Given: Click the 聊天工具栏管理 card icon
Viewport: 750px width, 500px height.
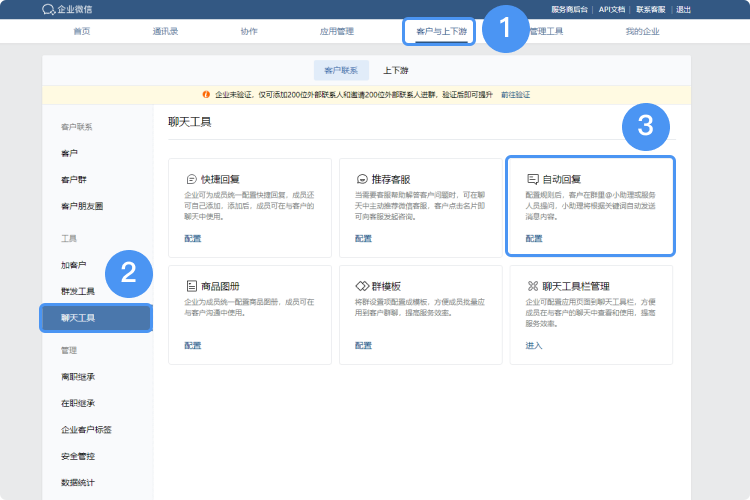Looking at the screenshot, I should point(533,285).
